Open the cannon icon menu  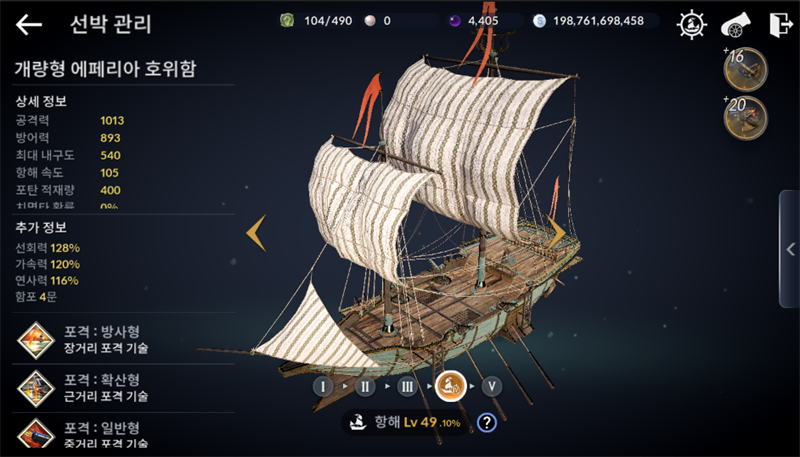pos(735,24)
